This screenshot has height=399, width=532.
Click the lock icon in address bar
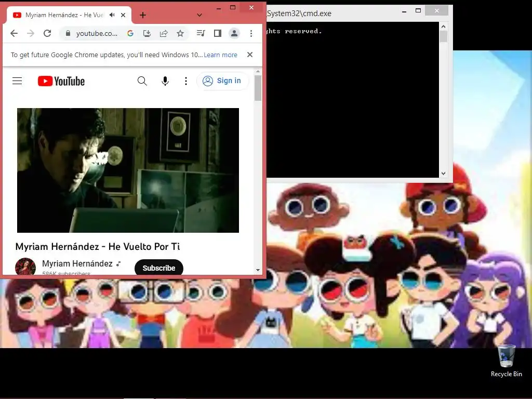click(x=68, y=33)
